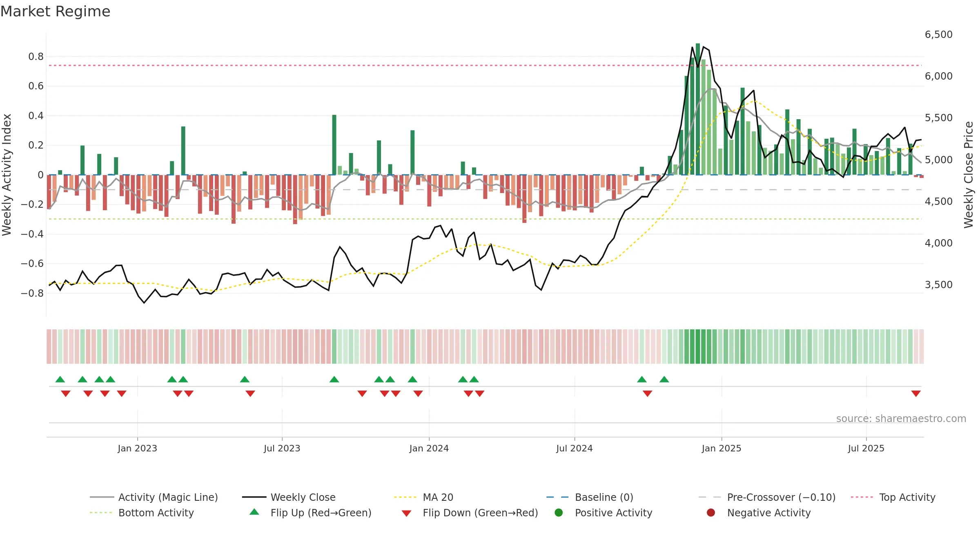Toggle the Bottom Activity legend entry

coord(142,513)
